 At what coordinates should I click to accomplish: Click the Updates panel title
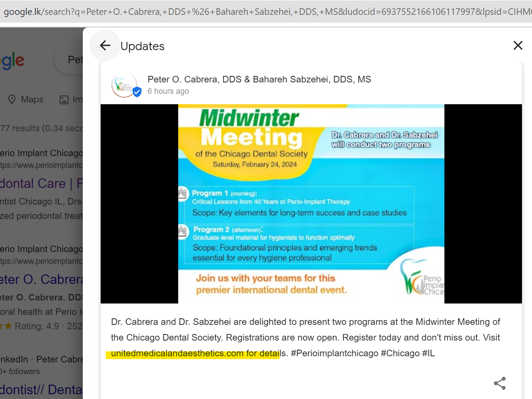pos(142,46)
